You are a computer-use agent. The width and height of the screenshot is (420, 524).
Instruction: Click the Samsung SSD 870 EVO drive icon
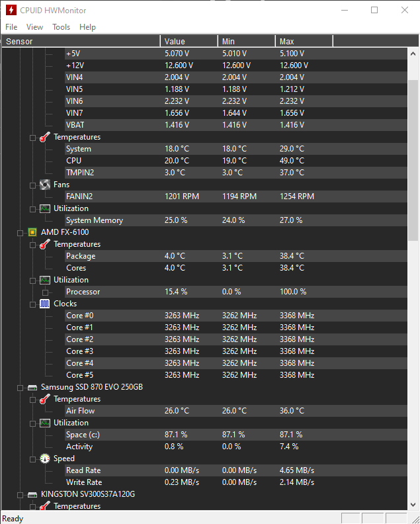(32, 387)
